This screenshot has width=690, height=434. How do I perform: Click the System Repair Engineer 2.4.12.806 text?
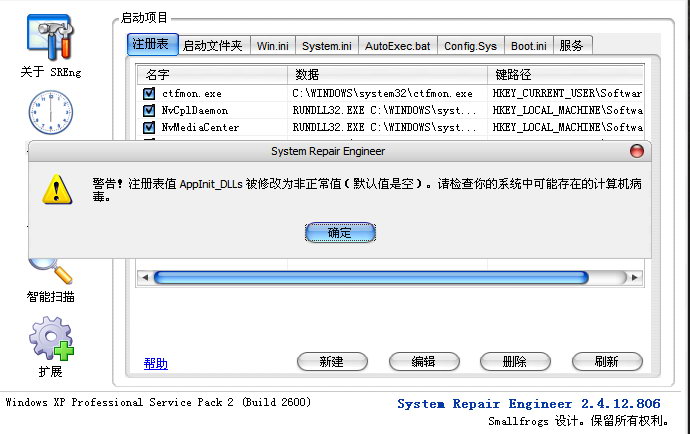click(529, 404)
